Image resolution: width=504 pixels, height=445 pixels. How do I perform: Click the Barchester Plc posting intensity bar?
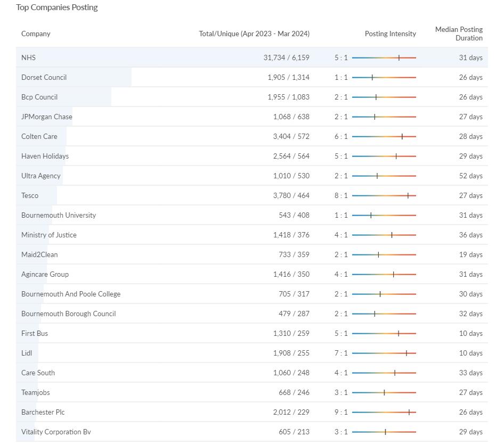384,412
